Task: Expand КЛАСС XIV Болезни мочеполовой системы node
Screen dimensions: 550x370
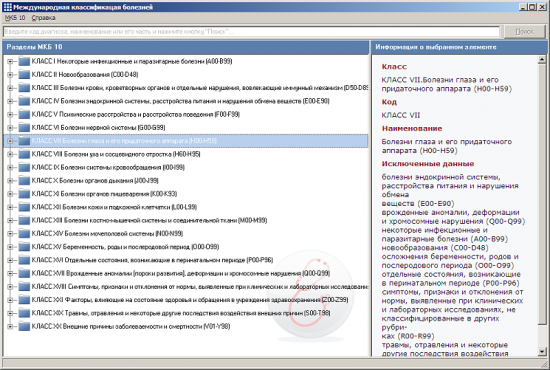Action: (x=10, y=234)
